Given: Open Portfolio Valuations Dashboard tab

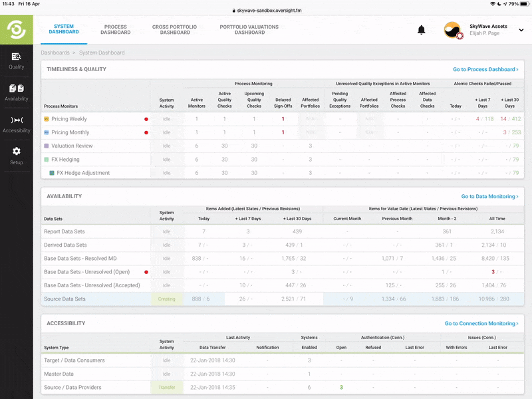Looking at the screenshot, I should point(249,29).
